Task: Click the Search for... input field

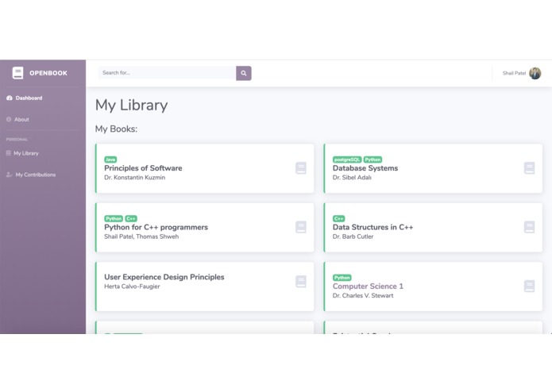Action: 168,73
